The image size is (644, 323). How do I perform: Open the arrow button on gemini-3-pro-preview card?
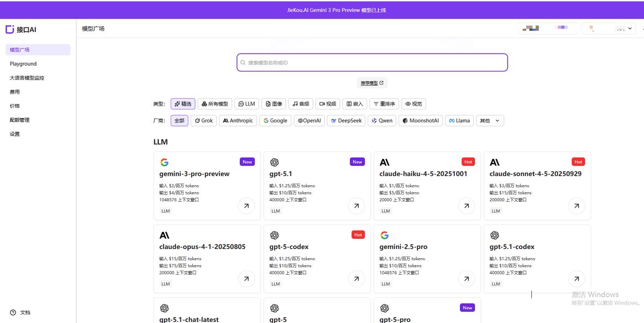246,205
